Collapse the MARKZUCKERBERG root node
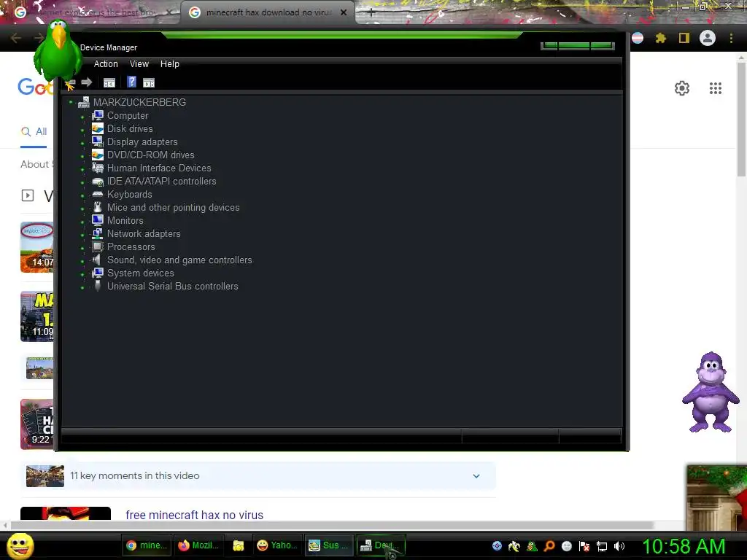747x560 pixels. [x=71, y=102]
